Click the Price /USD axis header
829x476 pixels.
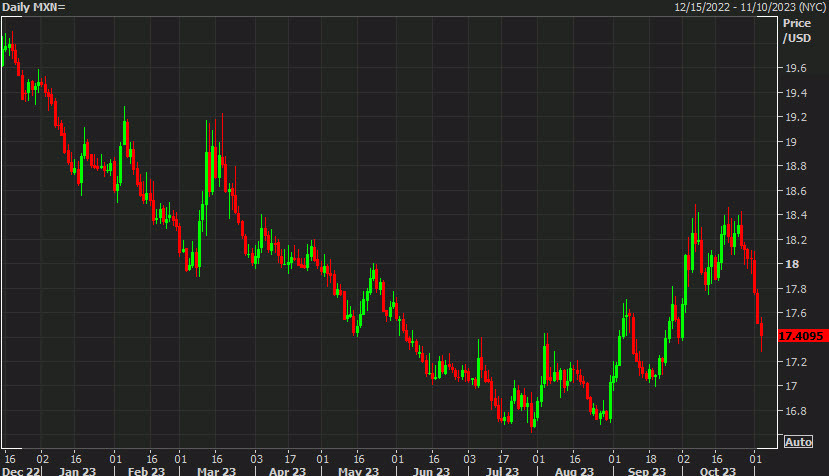tap(797, 31)
